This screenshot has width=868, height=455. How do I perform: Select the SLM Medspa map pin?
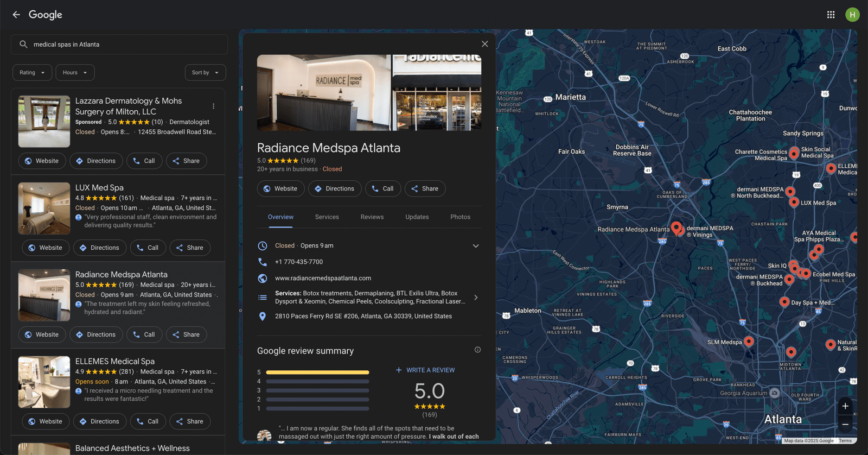point(749,342)
